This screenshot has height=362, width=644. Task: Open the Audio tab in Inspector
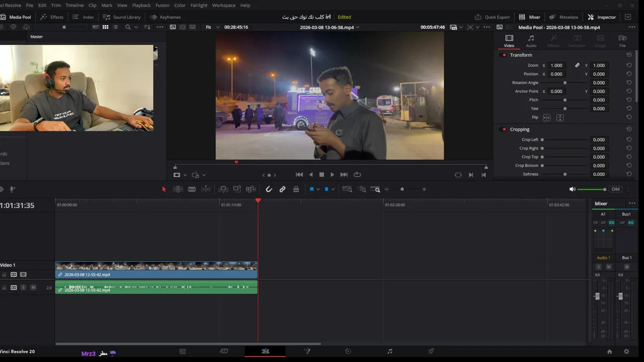[531, 41]
